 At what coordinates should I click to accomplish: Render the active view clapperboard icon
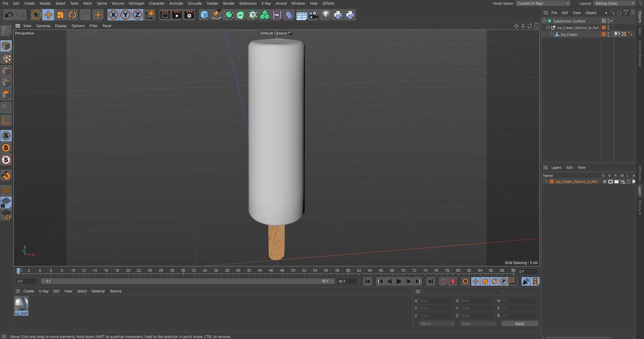click(x=165, y=15)
